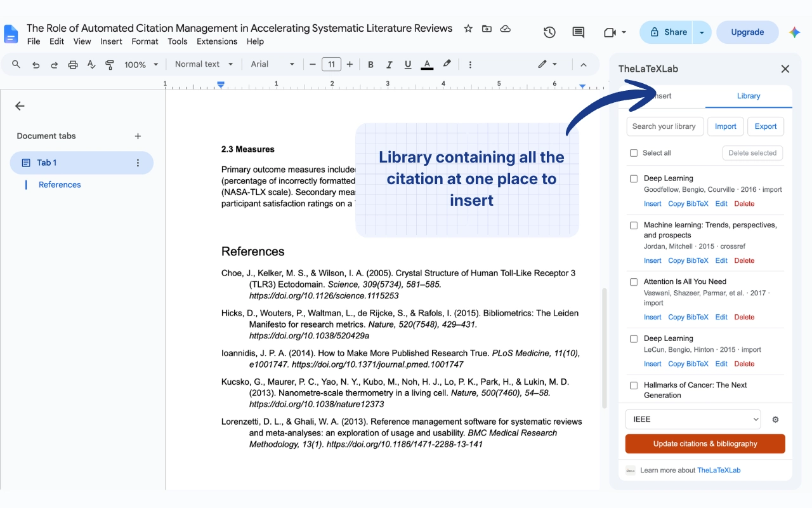Open Gemini sparkle icon
Viewport: 812px width, 508px height.
(x=794, y=32)
